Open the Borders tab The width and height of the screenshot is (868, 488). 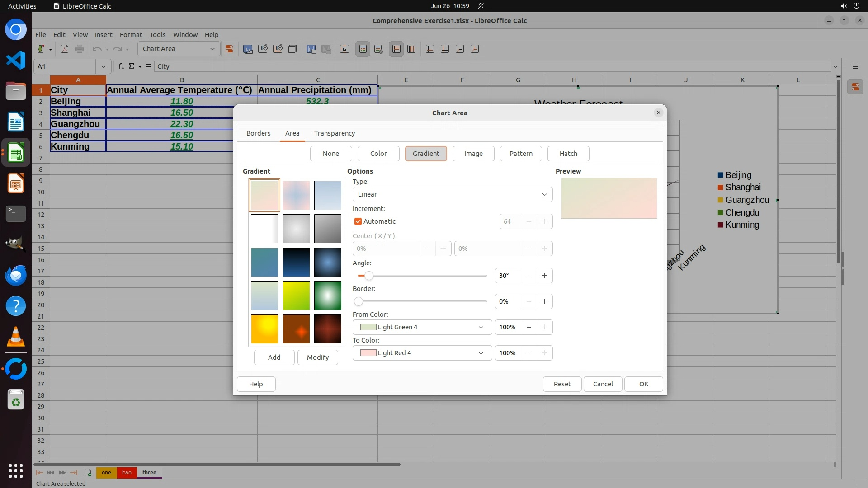pos(258,133)
